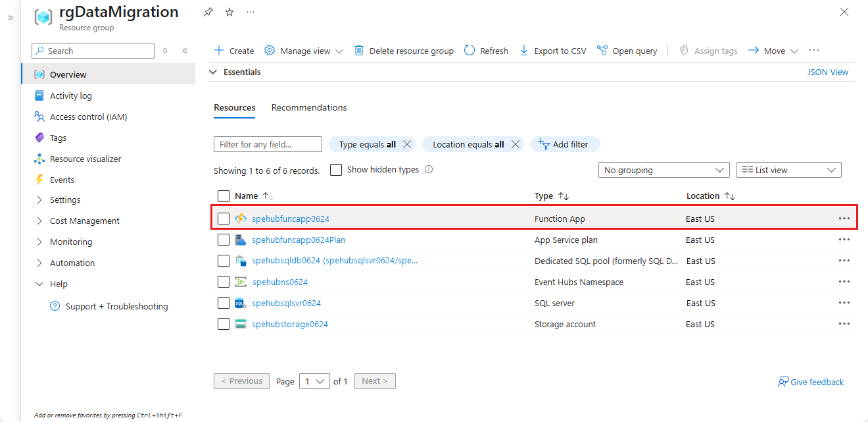This screenshot has width=868, height=422.
Task: Click the SQL server icon for spehubsqlsvr0624
Action: tap(241, 303)
